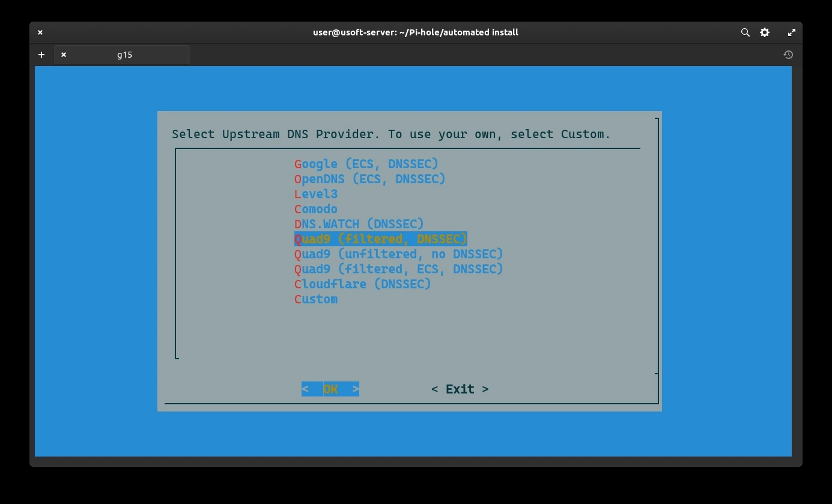Screen dimensions: 832x504
Task: Confirm with the OK button
Action: pos(330,389)
